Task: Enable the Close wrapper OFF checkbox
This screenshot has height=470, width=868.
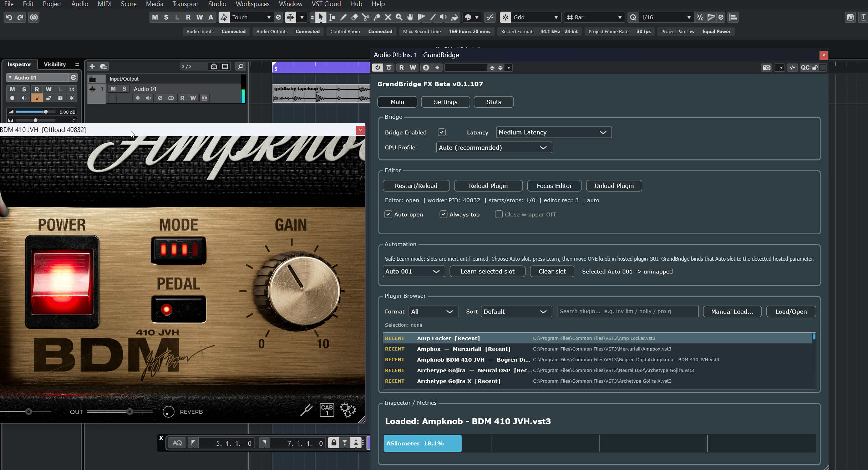Action: [x=499, y=214]
